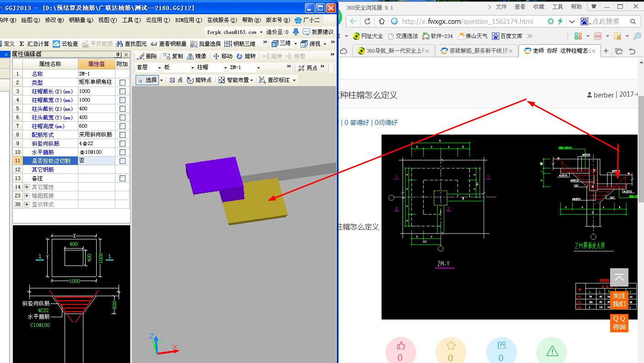This screenshot has width=644, height=363.
Task: Open the 汇总计算 summary calculation tool
Action: [33, 43]
